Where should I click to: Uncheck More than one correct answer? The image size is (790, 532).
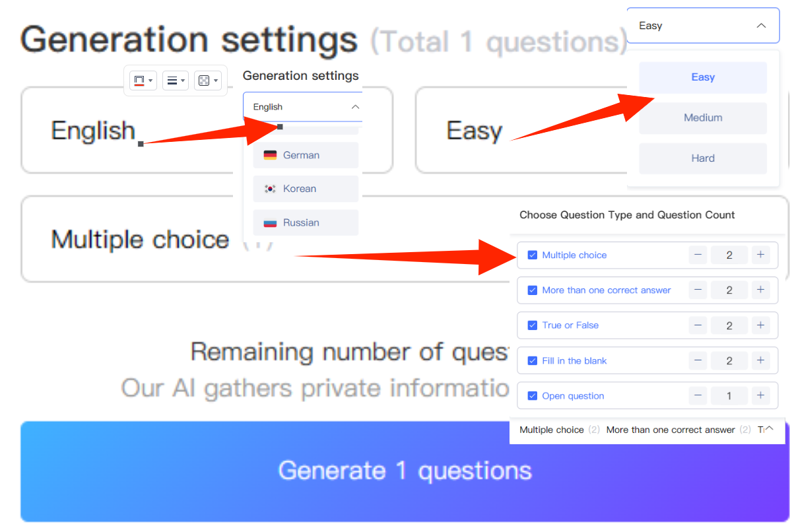(532, 290)
